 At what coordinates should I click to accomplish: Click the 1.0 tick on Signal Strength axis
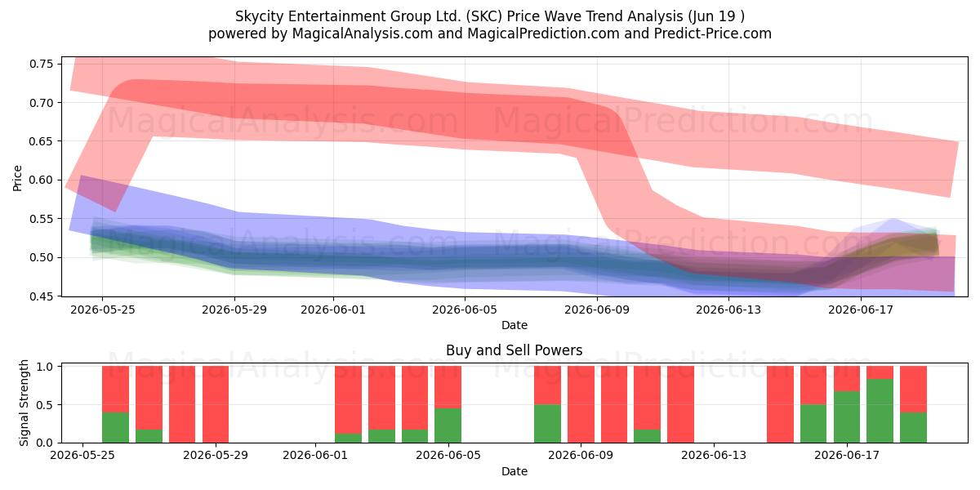pyautogui.click(x=46, y=367)
